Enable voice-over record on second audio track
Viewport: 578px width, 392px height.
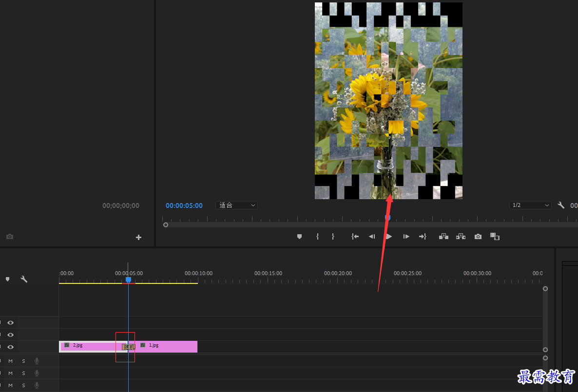click(37, 373)
